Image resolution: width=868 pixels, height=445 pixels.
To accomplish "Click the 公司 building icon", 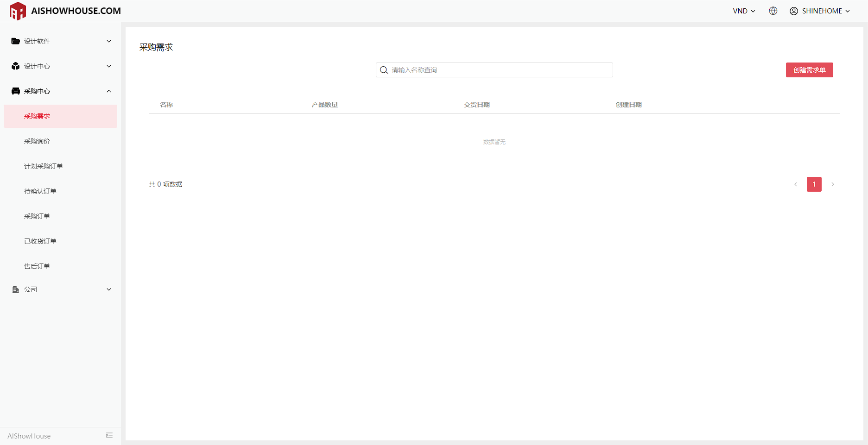I will [x=16, y=289].
